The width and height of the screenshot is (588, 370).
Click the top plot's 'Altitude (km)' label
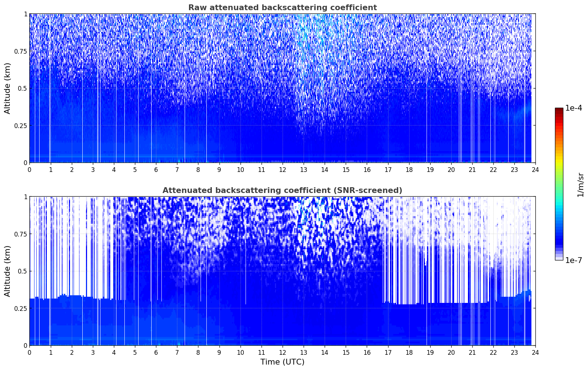coord(8,88)
